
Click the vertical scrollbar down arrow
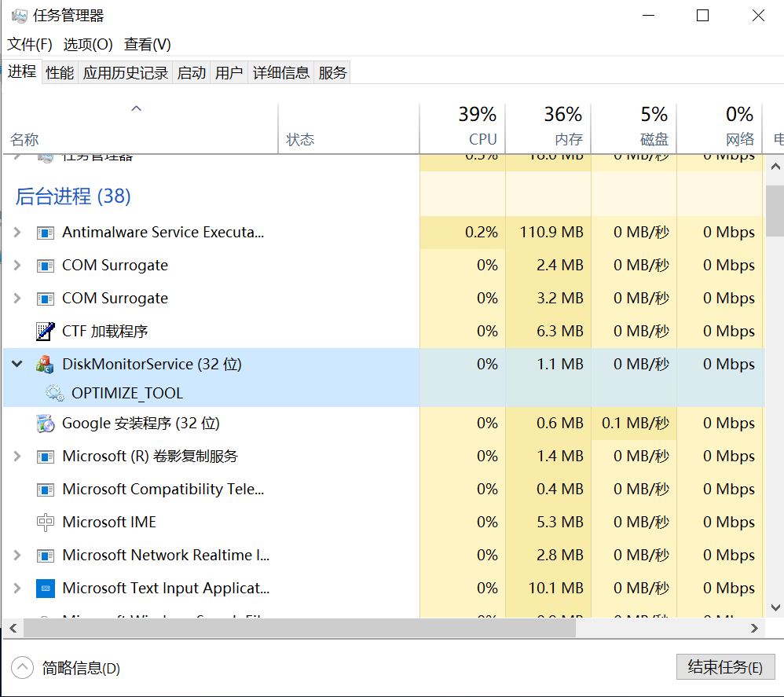pyautogui.click(x=775, y=607)
